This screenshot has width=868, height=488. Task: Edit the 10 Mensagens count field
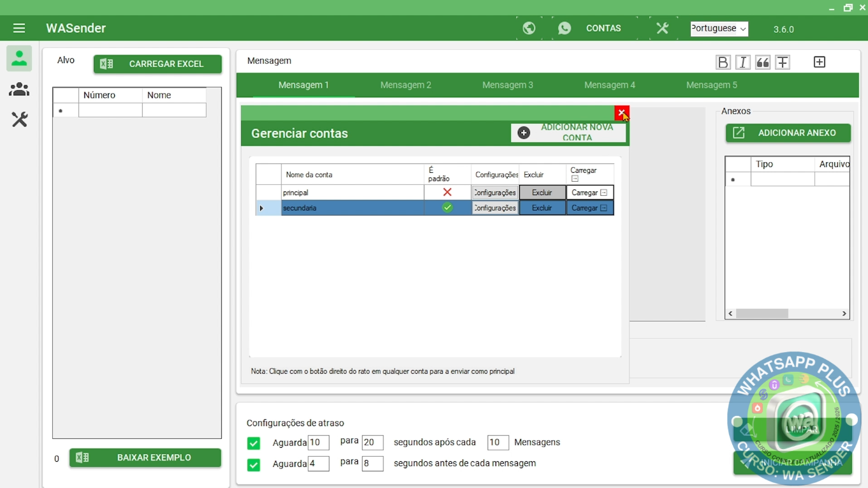[498, 443]
